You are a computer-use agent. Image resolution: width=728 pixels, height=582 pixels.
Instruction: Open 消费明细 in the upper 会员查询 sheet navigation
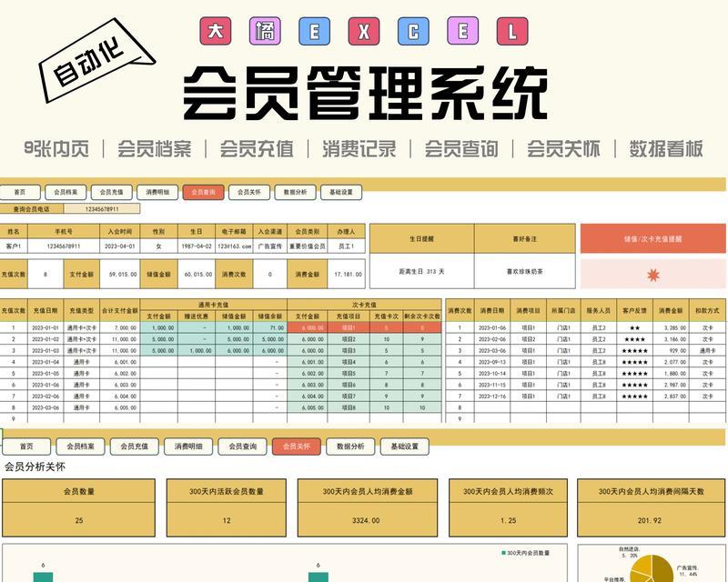point(157,192)
